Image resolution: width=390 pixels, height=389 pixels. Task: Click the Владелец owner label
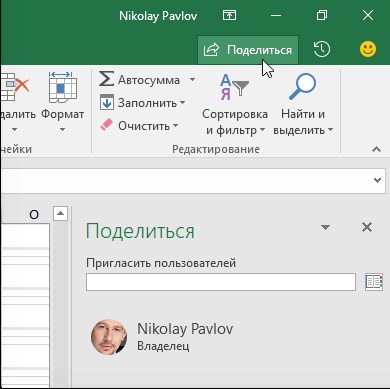click(163, 346)
